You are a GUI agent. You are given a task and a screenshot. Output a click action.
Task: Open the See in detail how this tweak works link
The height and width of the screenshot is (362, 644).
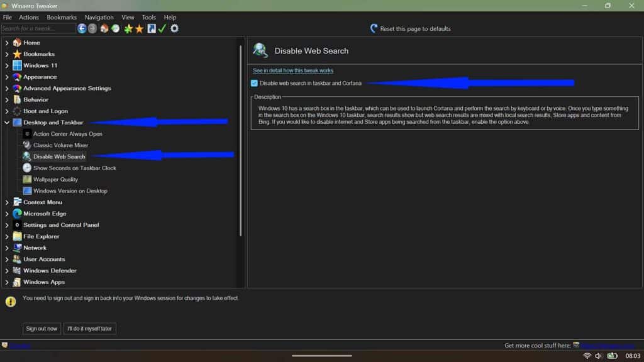[293, 70]
